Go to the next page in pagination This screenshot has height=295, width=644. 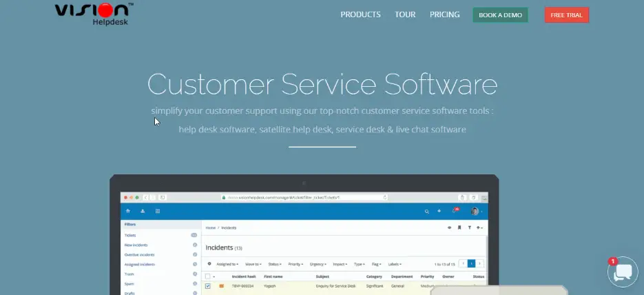[x=479, y=264]
